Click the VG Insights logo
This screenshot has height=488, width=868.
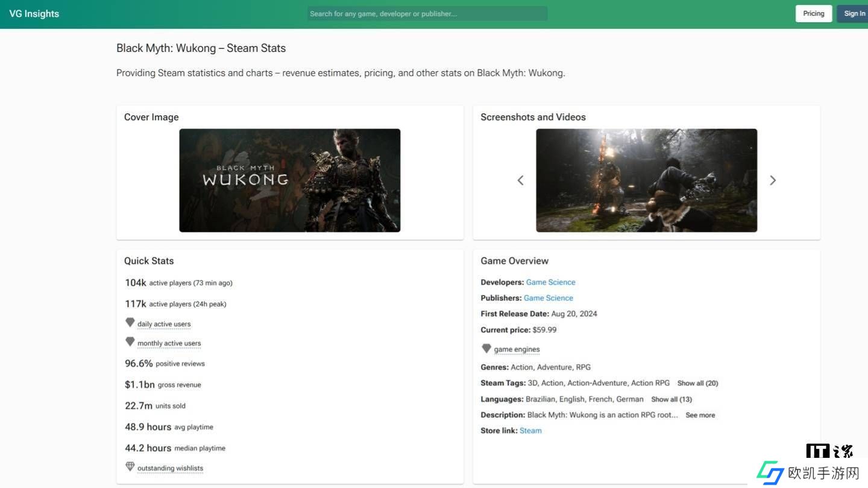click(x=34, y=14)
